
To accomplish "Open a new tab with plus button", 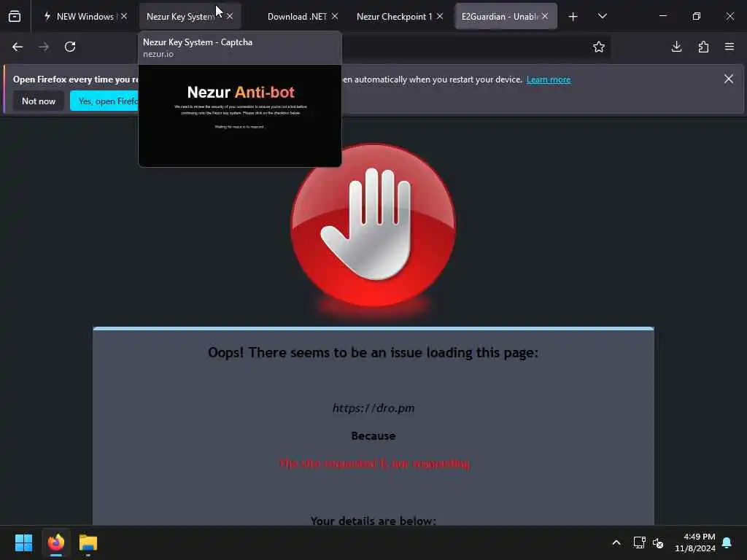I will (x=573, y=17).
